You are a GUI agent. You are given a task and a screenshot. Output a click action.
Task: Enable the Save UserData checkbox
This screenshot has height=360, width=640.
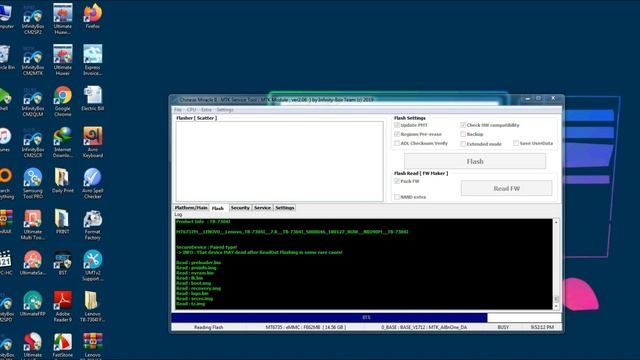pyautogui.click(x=516, y=143)
